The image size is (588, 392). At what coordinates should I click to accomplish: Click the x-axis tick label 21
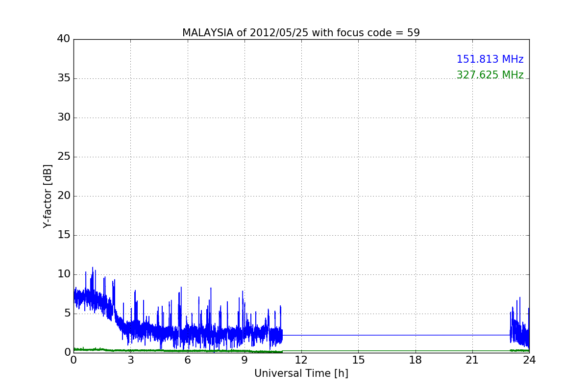472,360
